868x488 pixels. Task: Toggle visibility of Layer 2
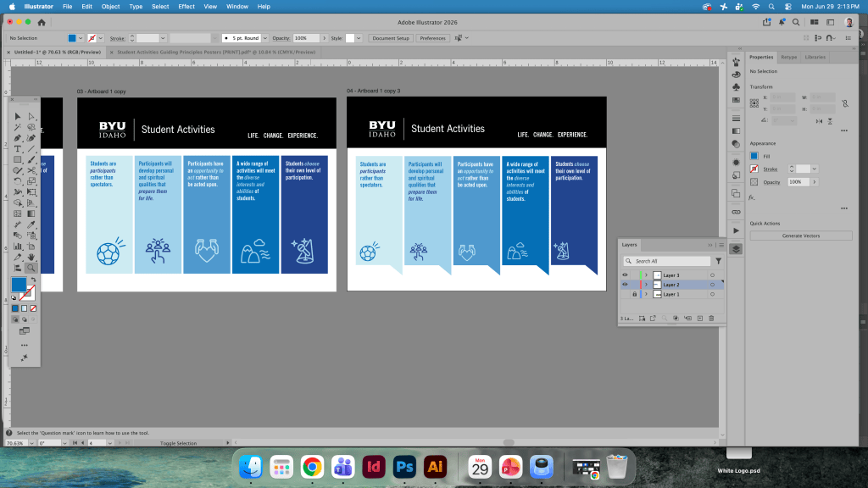[625, 285]
